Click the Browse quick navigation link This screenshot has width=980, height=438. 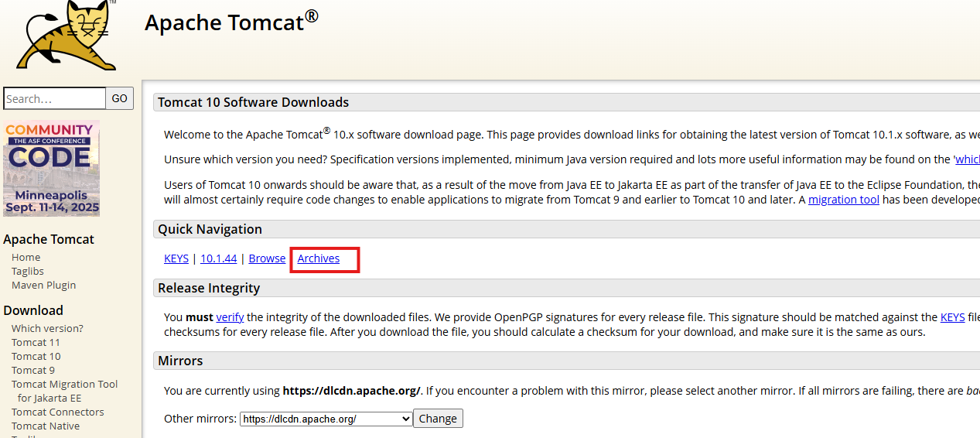267,258
